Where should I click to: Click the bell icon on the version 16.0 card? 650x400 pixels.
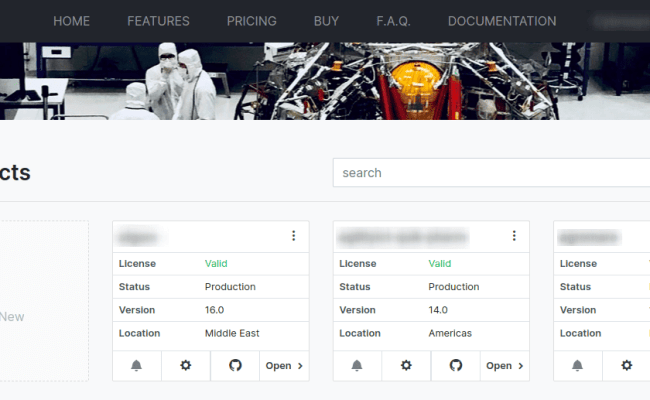136,366
